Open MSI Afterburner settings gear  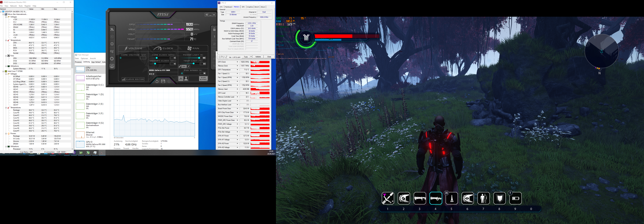[112, 59]
